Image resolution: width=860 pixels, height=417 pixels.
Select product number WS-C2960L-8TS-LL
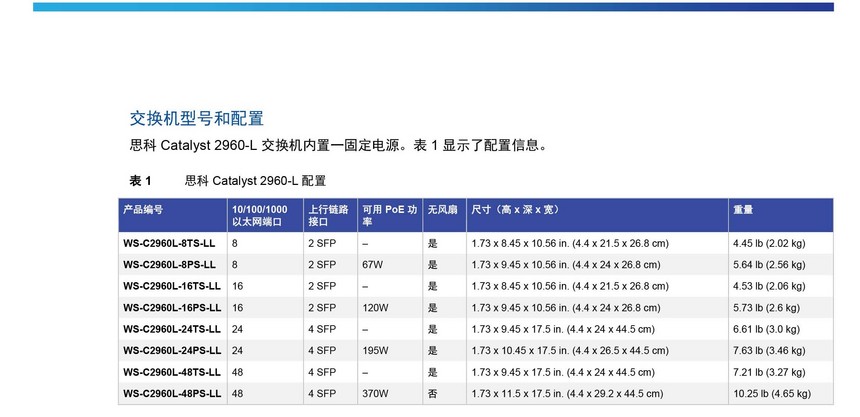click(x=169, y=243)
